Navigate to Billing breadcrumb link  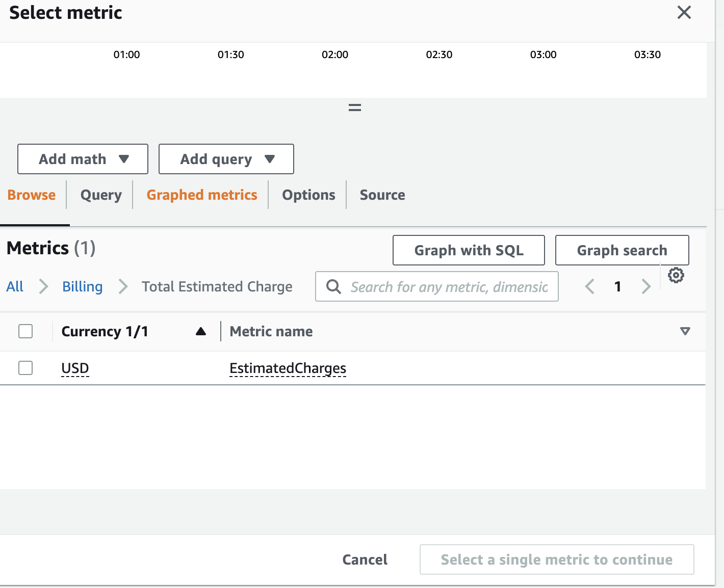pyautogui.click(x=82, y=287)
